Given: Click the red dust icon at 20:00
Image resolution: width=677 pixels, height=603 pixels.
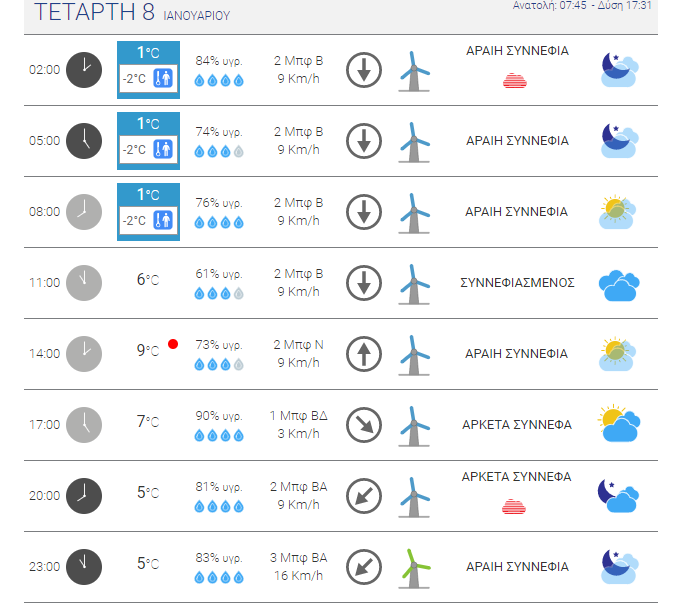Looking at the screenshot, I should click(x=514, y=507).
